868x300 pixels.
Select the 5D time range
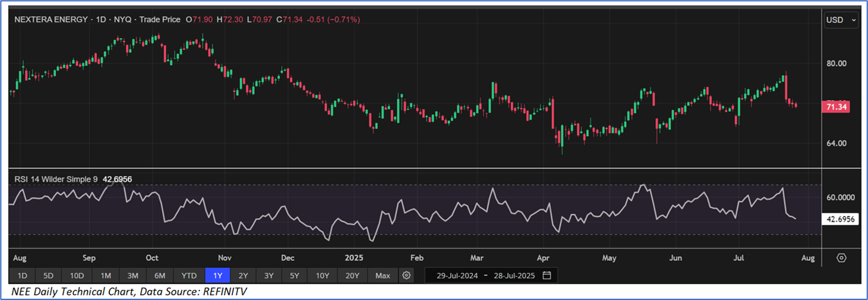[x=48, y=276]
